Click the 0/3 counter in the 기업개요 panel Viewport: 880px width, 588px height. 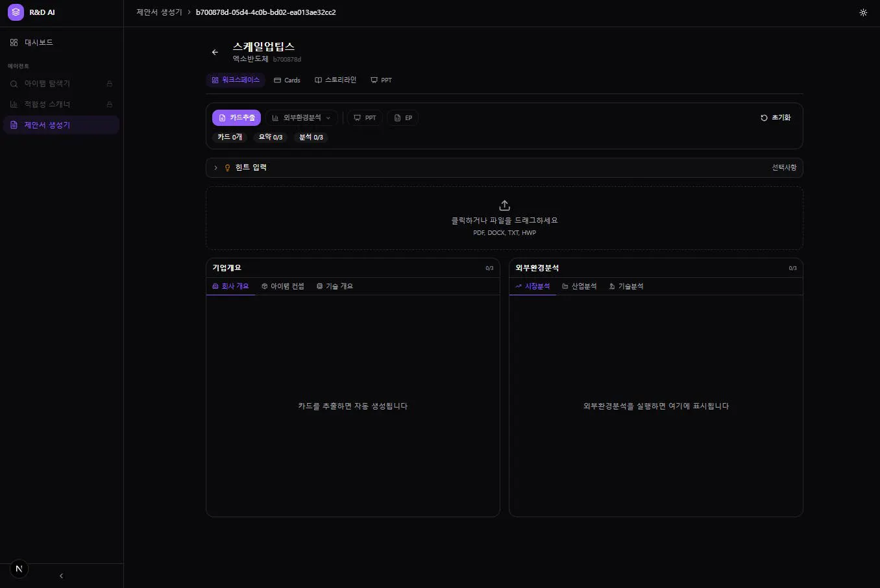[489, 268]
